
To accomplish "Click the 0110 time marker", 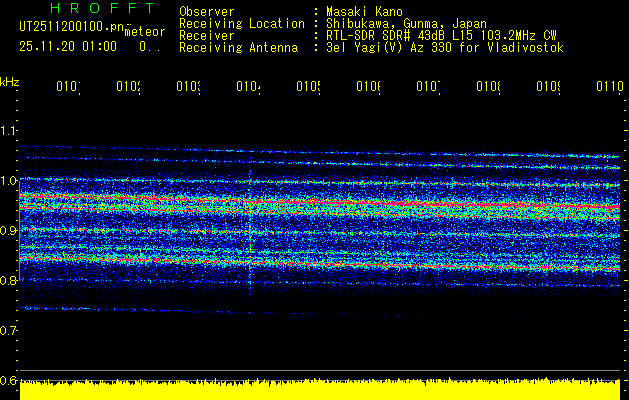I will click(x=608, y=87).
